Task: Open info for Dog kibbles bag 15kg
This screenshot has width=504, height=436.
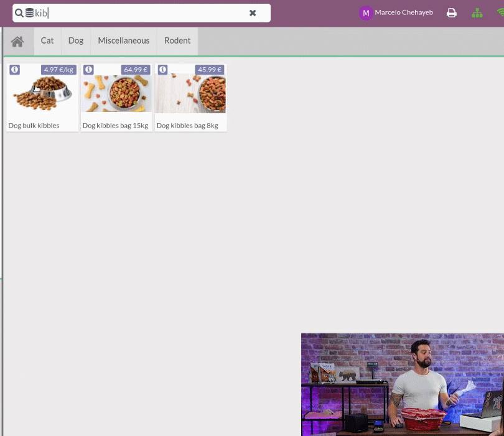Action: tap(89, 70)
